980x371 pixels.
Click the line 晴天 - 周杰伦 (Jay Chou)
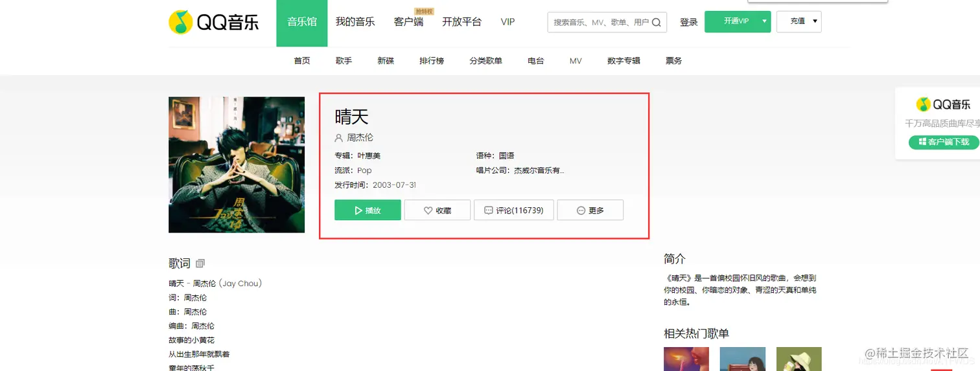pyautogui.click(x=215, y=284)
